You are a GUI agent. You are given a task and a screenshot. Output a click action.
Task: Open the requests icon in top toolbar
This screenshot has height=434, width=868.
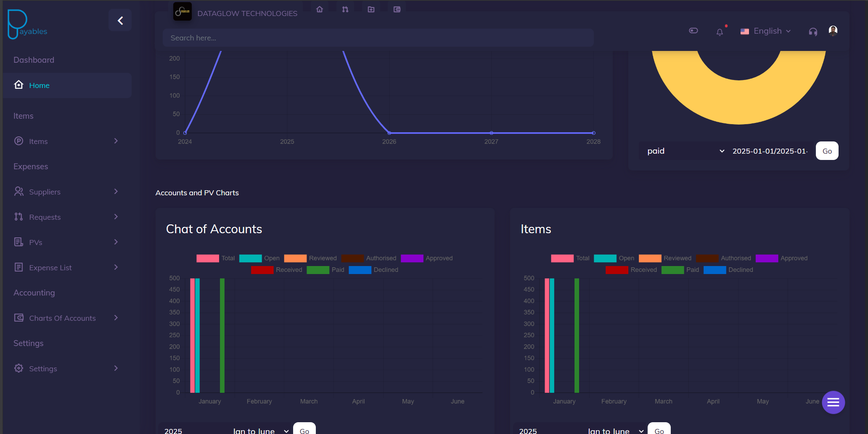345,9
